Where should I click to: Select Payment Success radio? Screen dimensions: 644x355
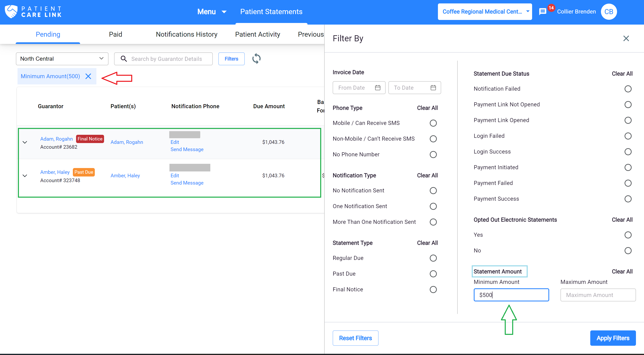[x=628, y=199]
